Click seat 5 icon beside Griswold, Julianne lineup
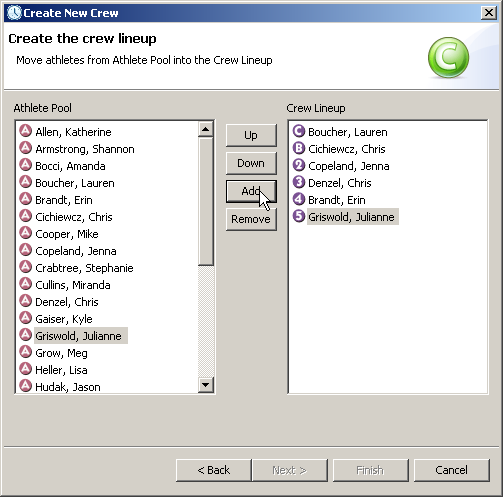Image resolution: width=503 pixels, height=497 pixels. pos(299,216)
